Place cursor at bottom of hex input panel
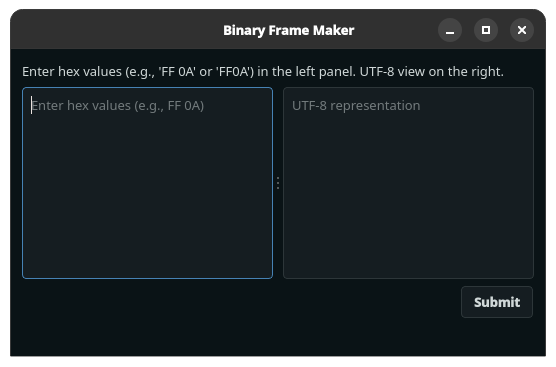Viewport: 556px width, 367px height. [148, 262]
